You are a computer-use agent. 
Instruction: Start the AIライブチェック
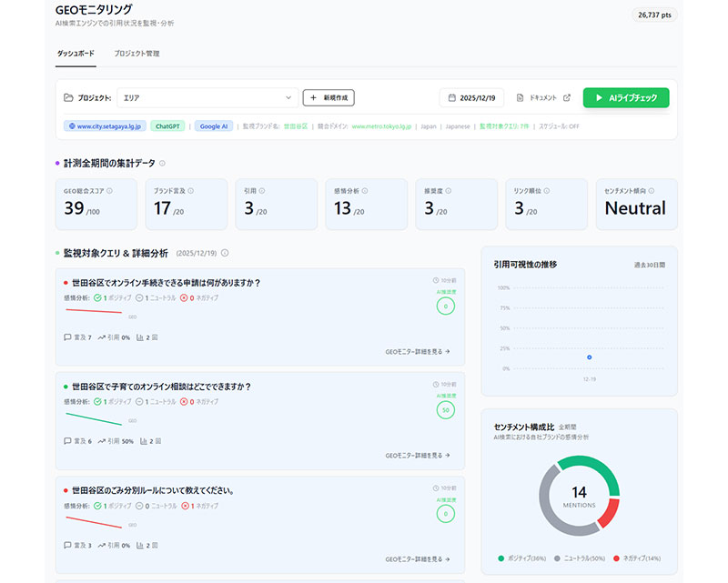[626, 97]
